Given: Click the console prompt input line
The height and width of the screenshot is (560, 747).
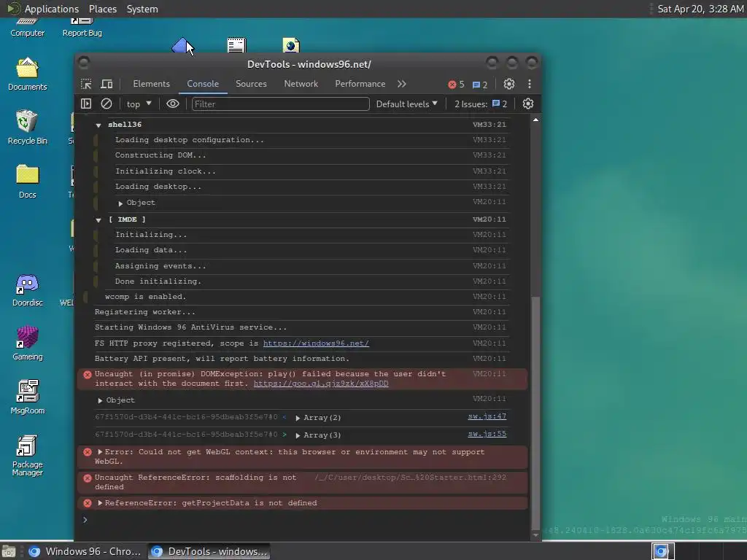Looking at the screenshot, I should [305, 520].
